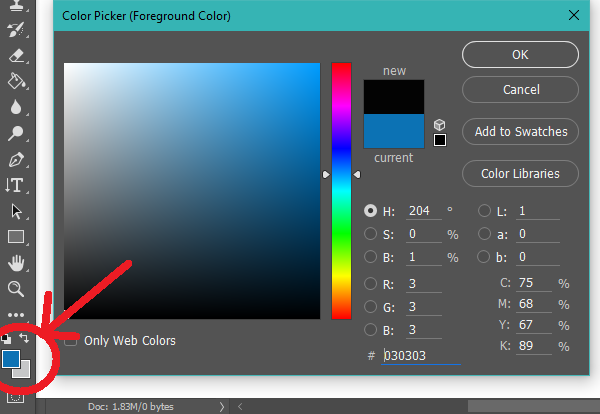The height and width of the screenshot is (414, 600).
Task: Click the S saturation percent field
Action: tap(424, 234)
